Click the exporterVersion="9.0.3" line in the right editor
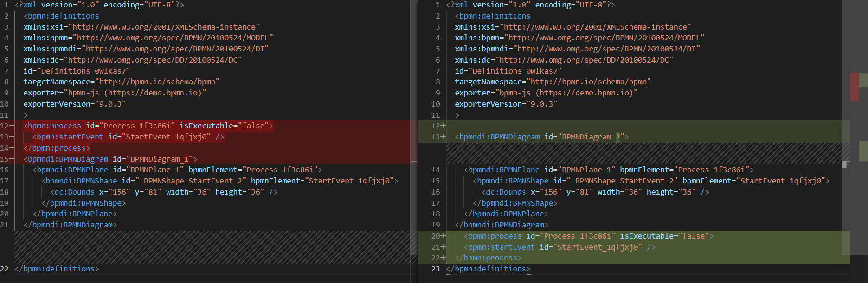868x283 pixels. pyautogui.click(x=506, y=104)
